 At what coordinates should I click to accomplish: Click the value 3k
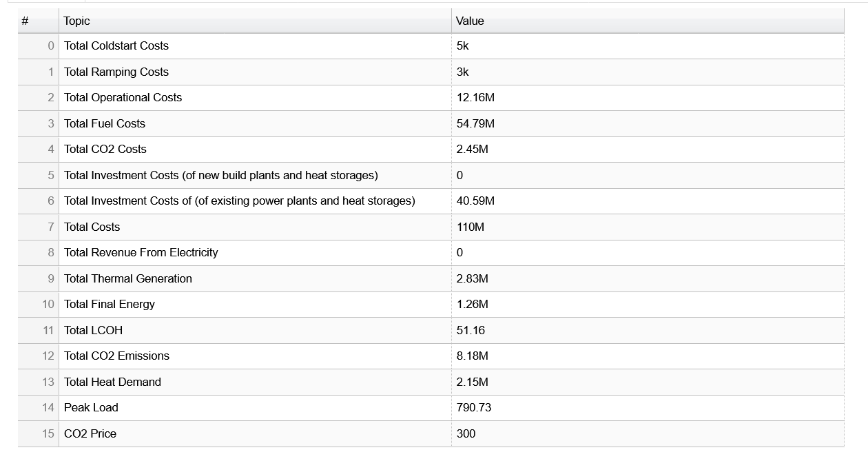462,72
